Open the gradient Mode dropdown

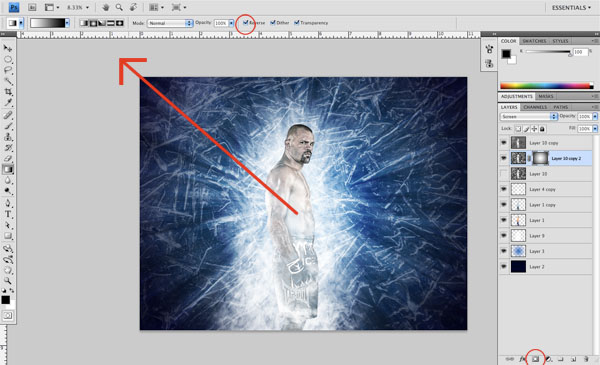pyautogui.click(x=170, y=23)
